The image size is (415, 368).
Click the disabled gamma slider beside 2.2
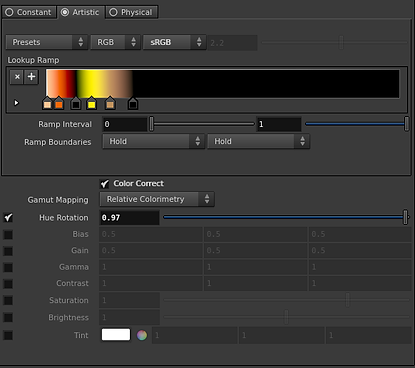(334, 43)
